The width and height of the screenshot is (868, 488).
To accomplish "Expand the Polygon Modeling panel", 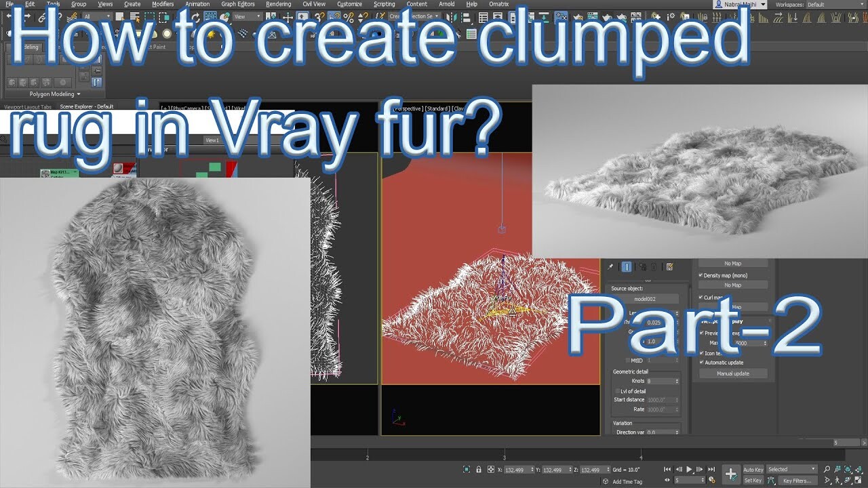I will pyautogui.click(x=53, y=94).
